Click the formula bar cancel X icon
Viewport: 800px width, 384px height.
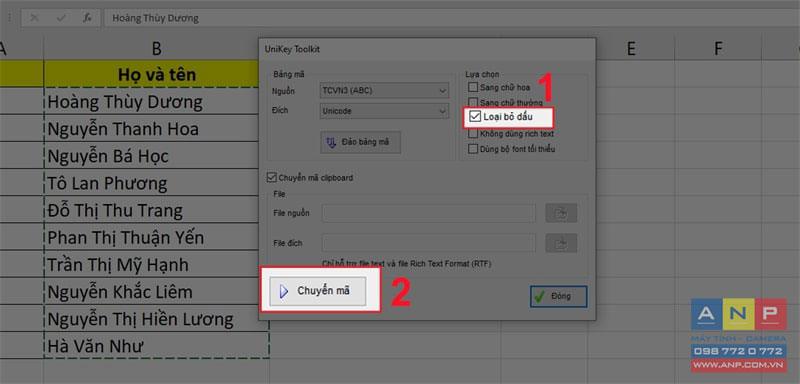[34, 18]
